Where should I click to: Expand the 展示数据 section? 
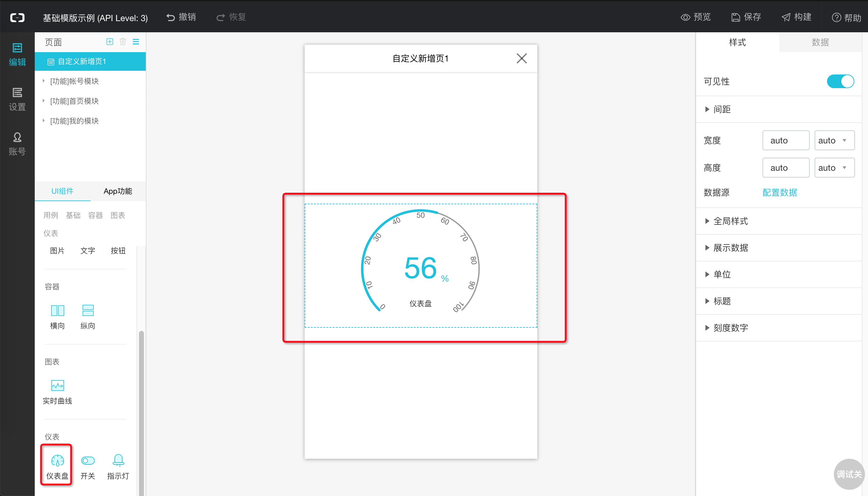pos(778,248)
